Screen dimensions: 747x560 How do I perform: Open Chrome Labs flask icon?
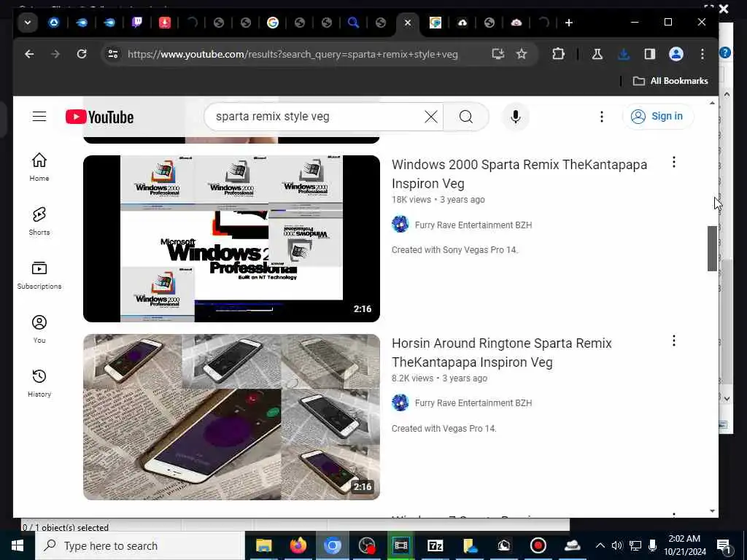point(597,54)
